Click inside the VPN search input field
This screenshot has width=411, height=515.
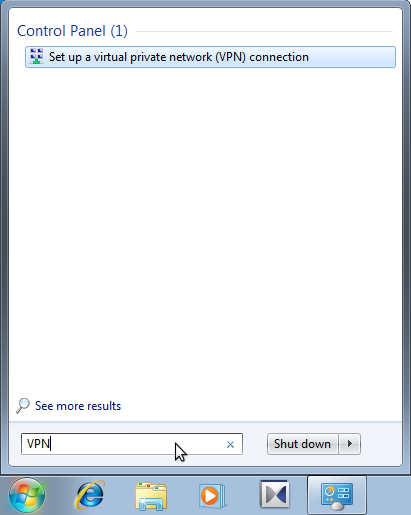(x=132, y=444)
